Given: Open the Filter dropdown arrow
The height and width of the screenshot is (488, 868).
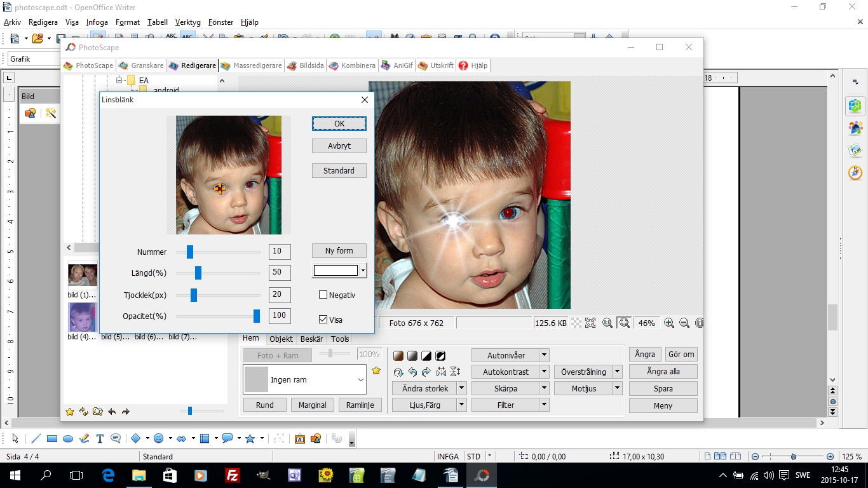Looking at the screenshot, I should [x=545, y=405].
